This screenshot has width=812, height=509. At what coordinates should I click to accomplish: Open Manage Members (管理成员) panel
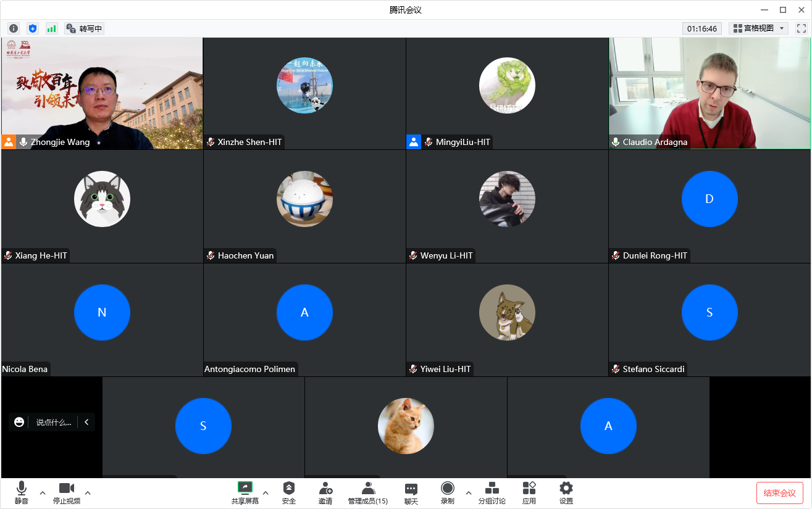(368, 492)
